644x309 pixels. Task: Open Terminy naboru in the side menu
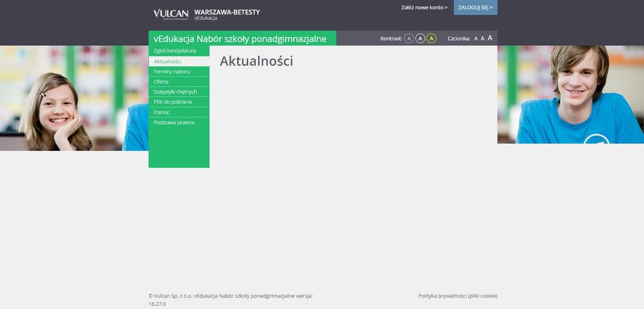pyautogui.click(x=179, y=72)
